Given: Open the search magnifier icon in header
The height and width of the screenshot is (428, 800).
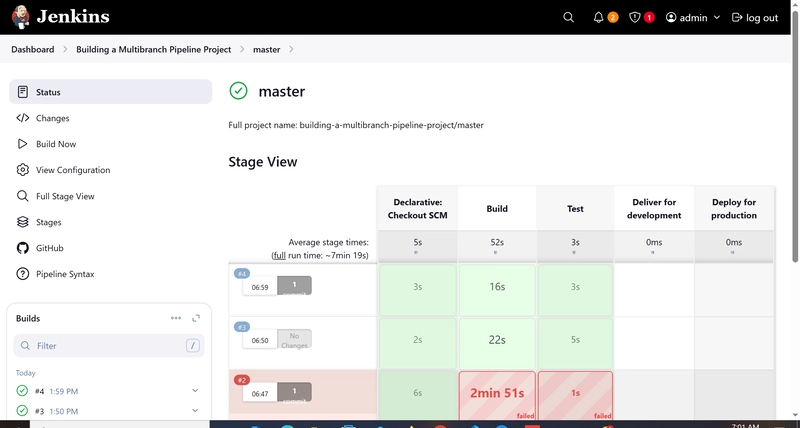Looking at the screenshot, I should [x=568, y=17].
